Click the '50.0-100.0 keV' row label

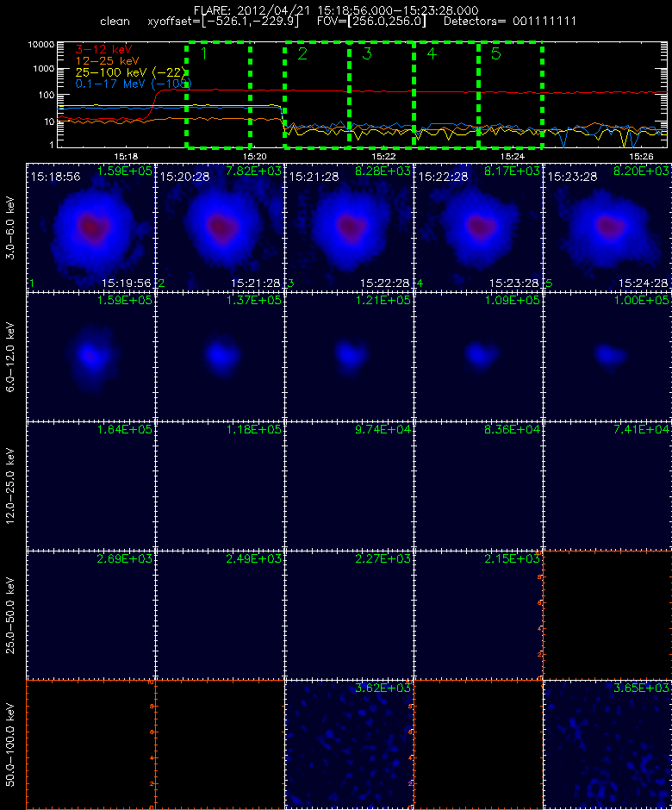(x=11, y=745)
